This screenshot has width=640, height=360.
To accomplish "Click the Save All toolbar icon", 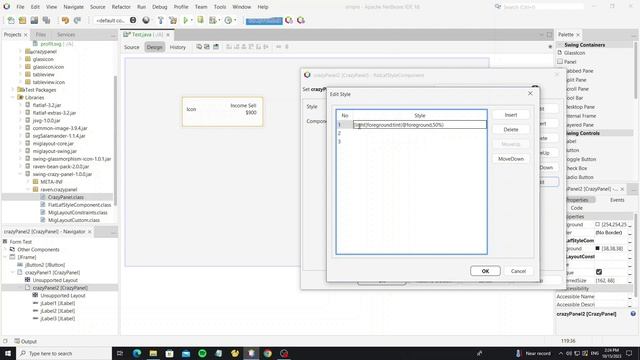I will click(47, 20).
